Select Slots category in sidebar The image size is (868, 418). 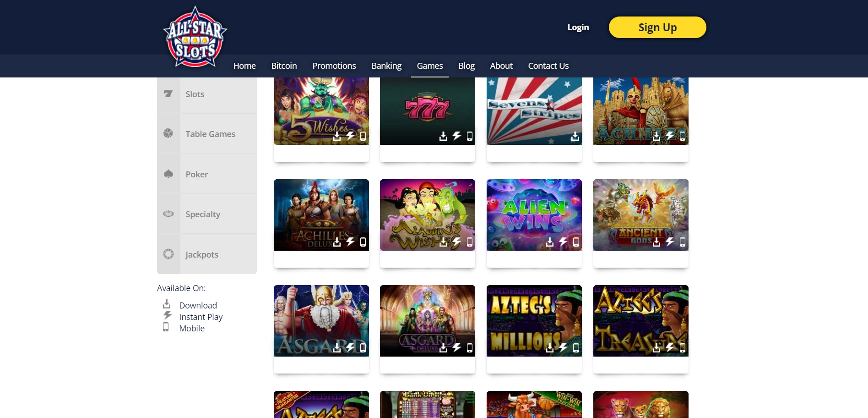207,94
